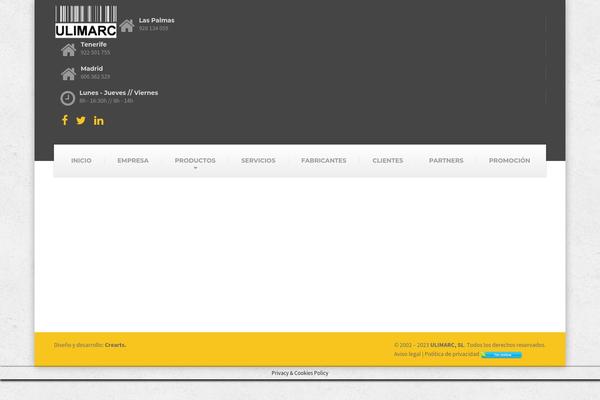This screenshot has height=400, width=600.
Task: Open the PRODUCTOS menu item
Action: tap(195, 160)
